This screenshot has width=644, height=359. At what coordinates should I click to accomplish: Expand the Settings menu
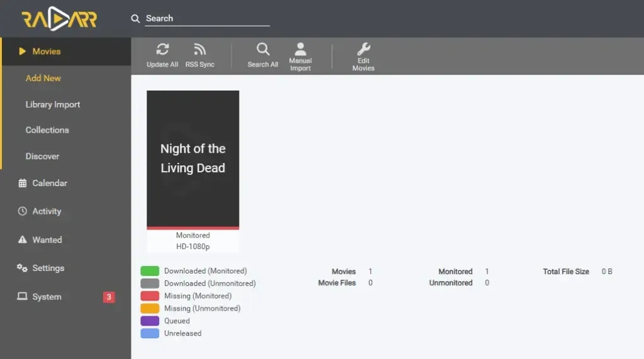pyautogui.click(x=48, y=268)
